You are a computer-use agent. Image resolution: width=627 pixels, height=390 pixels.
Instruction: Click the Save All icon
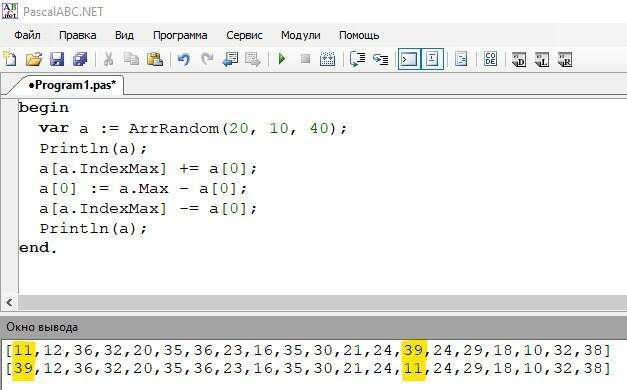80,59
